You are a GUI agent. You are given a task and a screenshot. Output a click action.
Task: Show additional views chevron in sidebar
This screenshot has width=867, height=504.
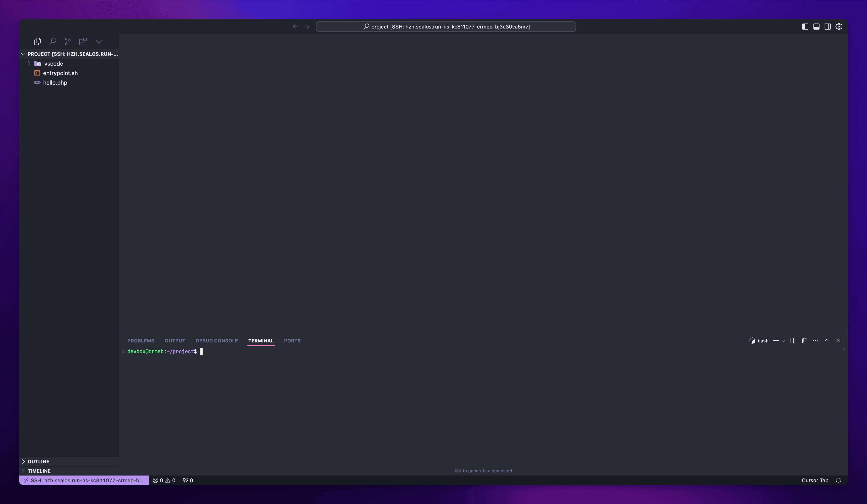pos(99,42)
